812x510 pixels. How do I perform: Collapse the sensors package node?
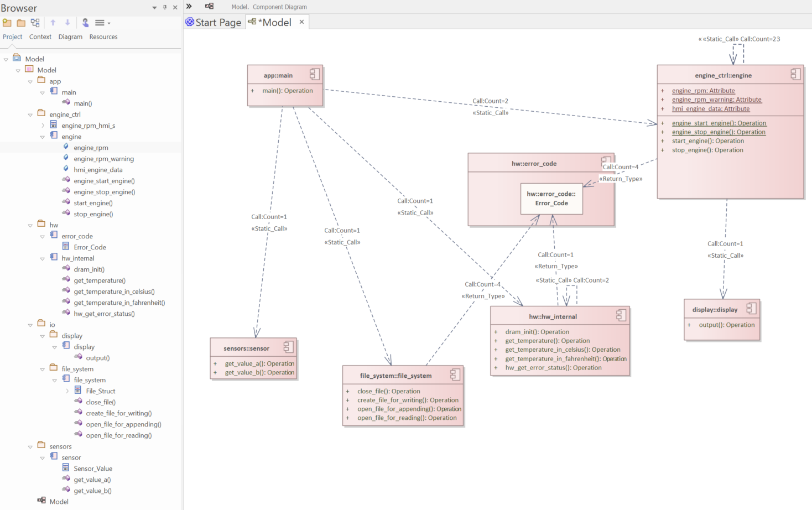pyautogui.click(x=30, y=447)
